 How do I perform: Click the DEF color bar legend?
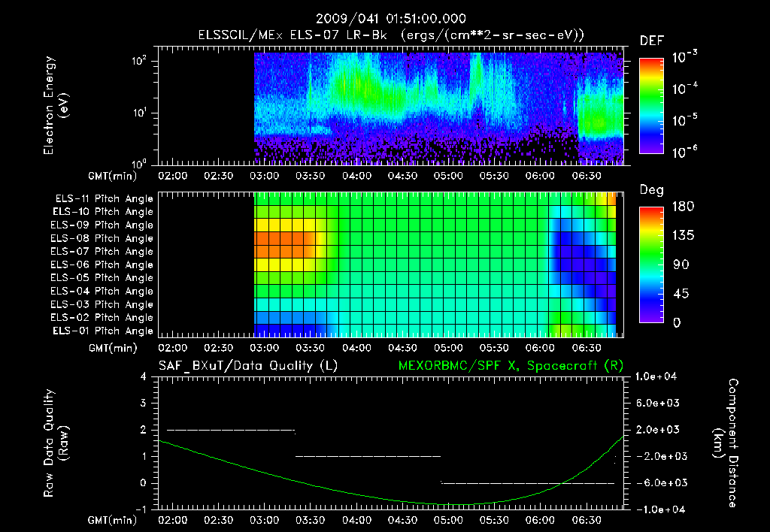(652, 106)
